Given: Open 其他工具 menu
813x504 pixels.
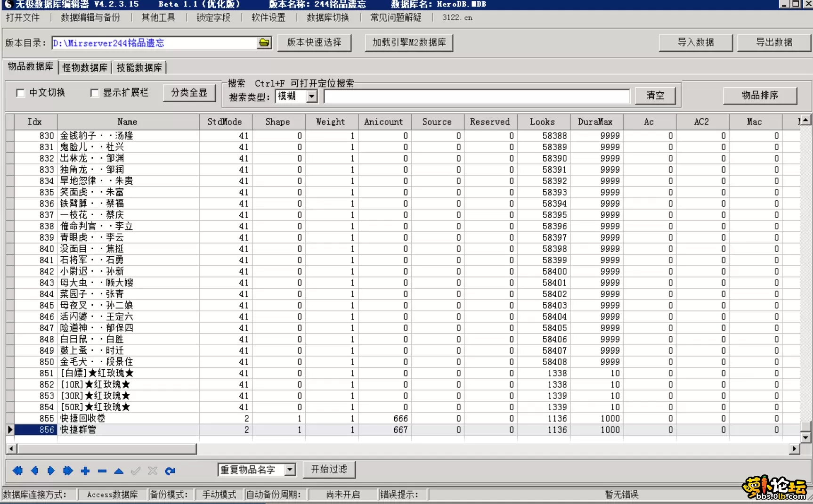Looking at the screenshot, I should tap(158, 17).
